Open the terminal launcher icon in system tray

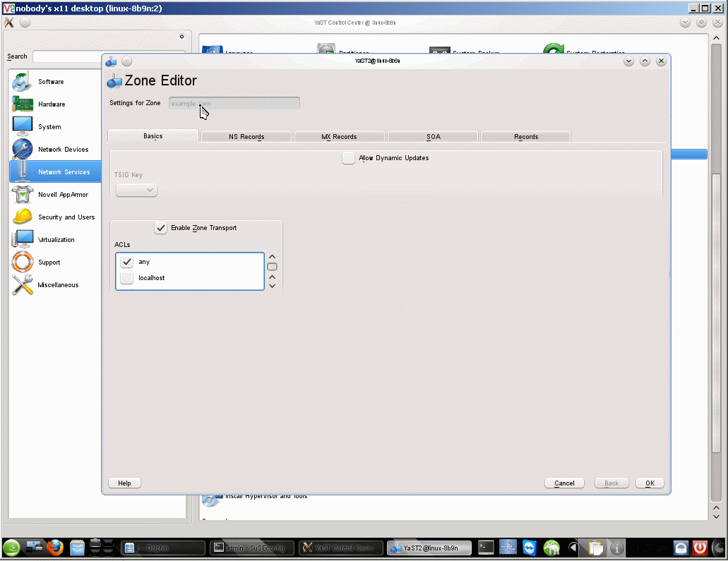(486, 548)
